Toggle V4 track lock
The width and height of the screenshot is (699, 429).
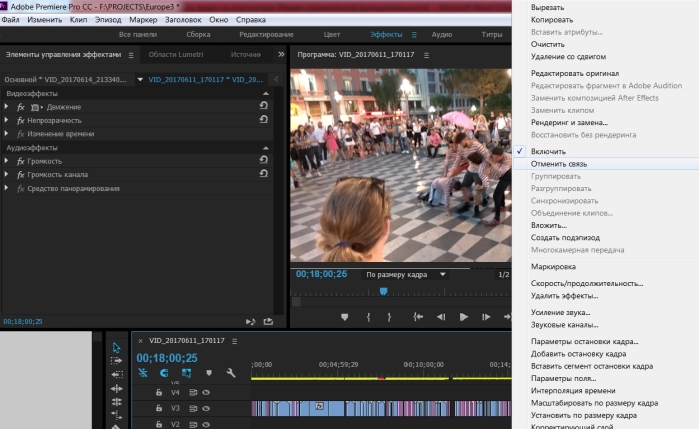(159, 392)
